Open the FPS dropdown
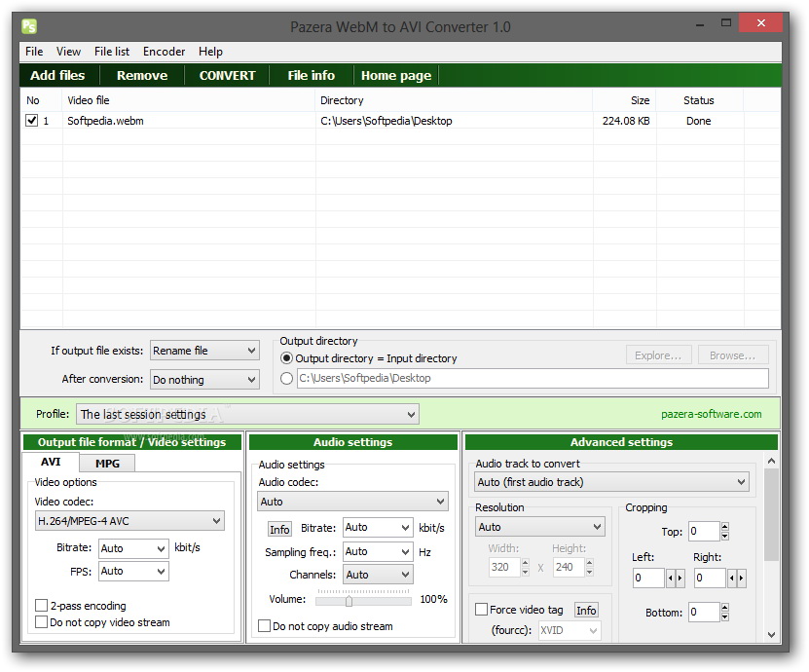The image size is (809, 672). click(x=133, y=571)
